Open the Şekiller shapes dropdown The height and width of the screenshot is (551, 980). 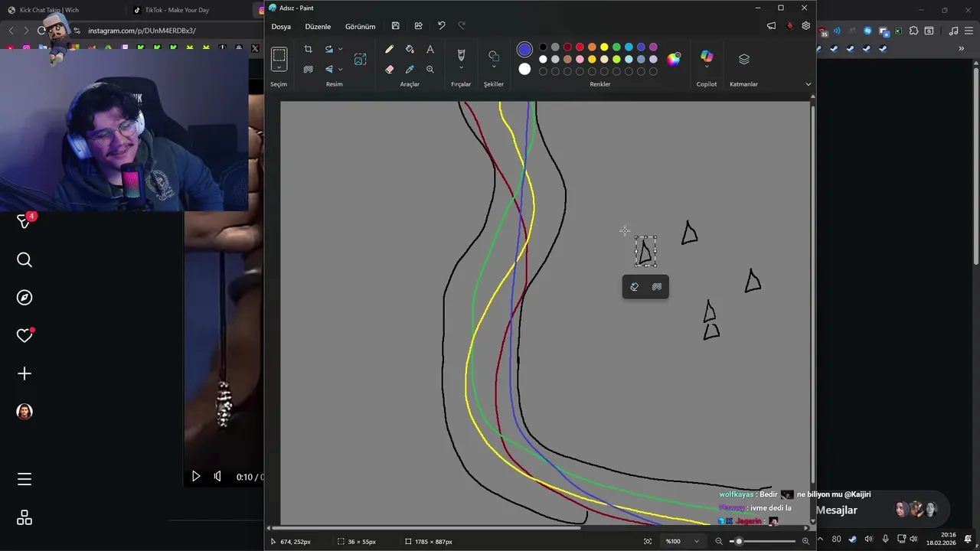(494, 68)
